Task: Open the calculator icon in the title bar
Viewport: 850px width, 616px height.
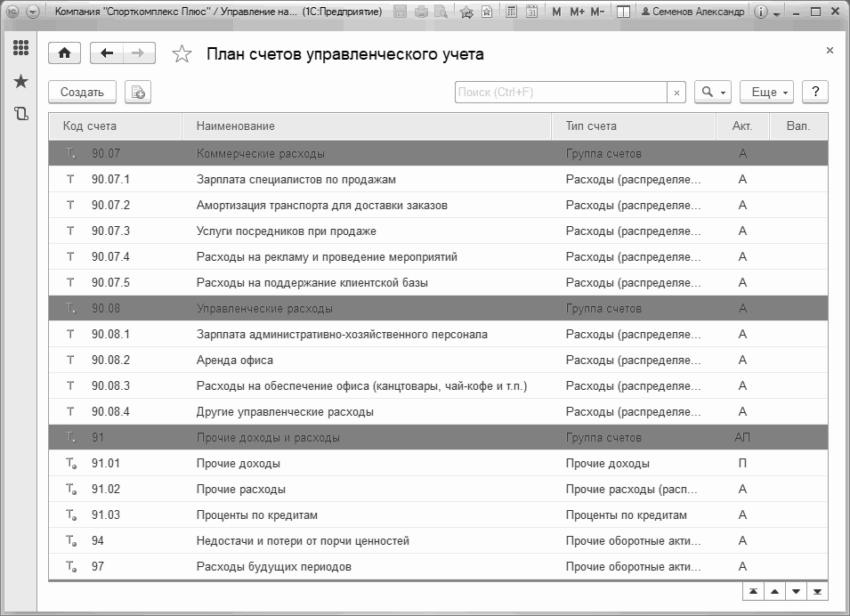Action: (x=511, y=12)
